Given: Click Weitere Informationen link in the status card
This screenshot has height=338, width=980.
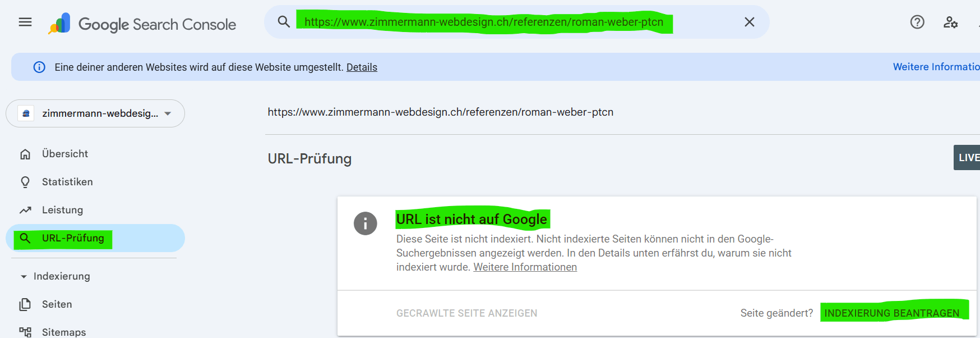Looking at the screenshot, I should click(525, 267).
